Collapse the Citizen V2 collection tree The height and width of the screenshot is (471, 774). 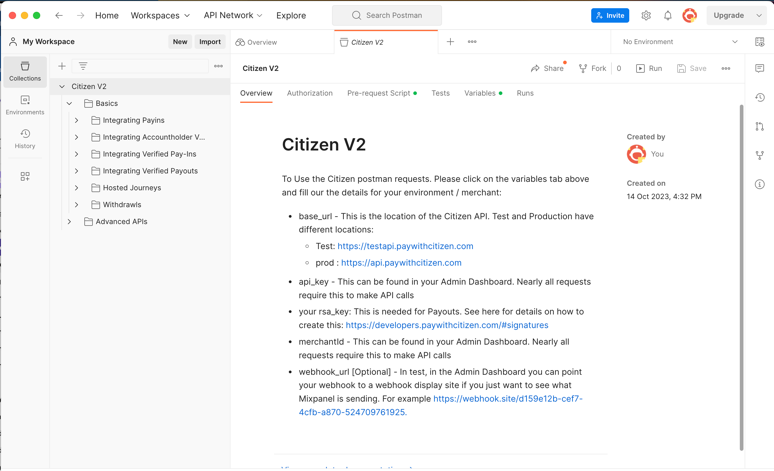click(62, 86)
